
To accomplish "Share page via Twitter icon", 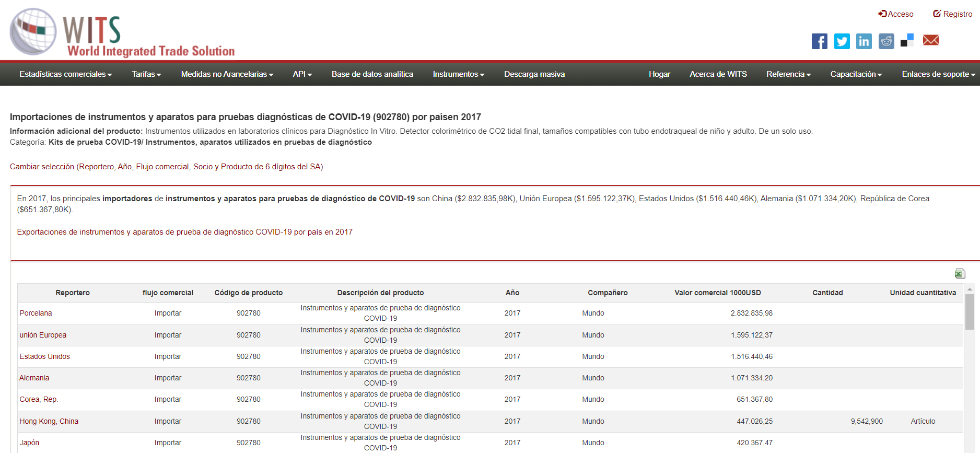I will [842, 41].
